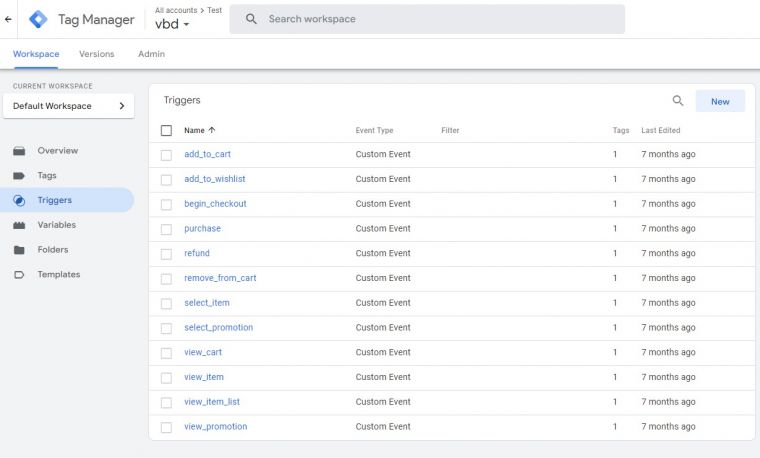Open the begin_checkout trigger link
The width and height of the screenshot is (760, 458).
tap(215, 204)
